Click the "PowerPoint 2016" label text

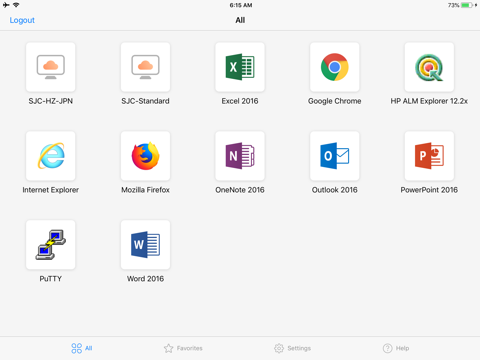[429, 190]
